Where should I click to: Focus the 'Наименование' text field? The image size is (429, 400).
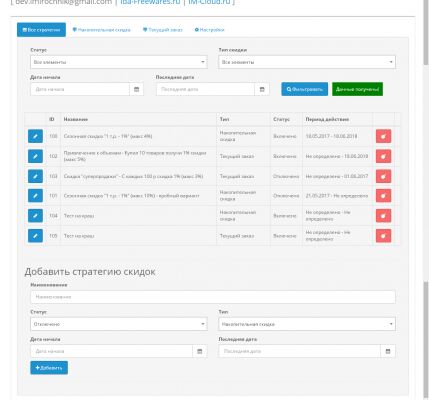[x=213, y=297]
